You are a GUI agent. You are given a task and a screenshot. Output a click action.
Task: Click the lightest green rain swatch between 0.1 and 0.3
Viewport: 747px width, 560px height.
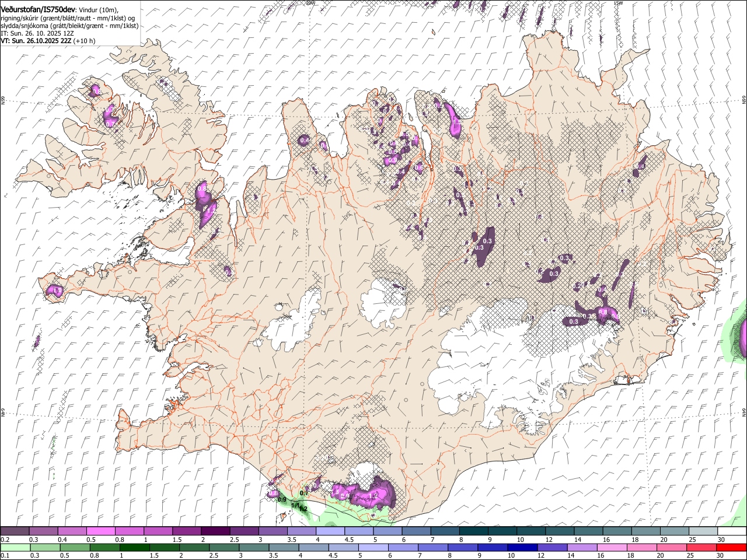(x=15, y=547)
